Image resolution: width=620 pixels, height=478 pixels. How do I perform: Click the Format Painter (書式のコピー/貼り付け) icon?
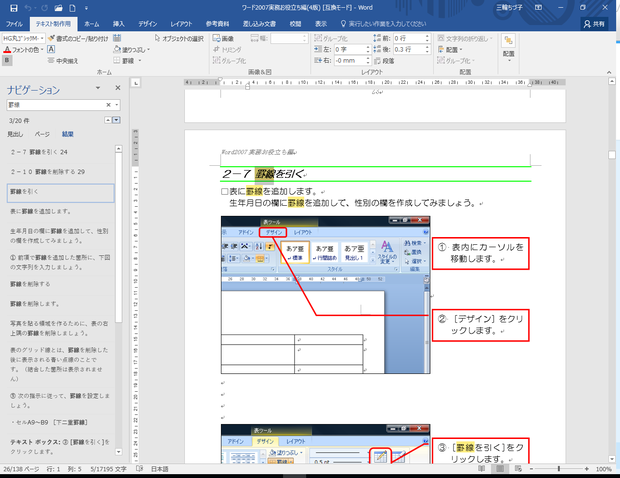(51, 38)
